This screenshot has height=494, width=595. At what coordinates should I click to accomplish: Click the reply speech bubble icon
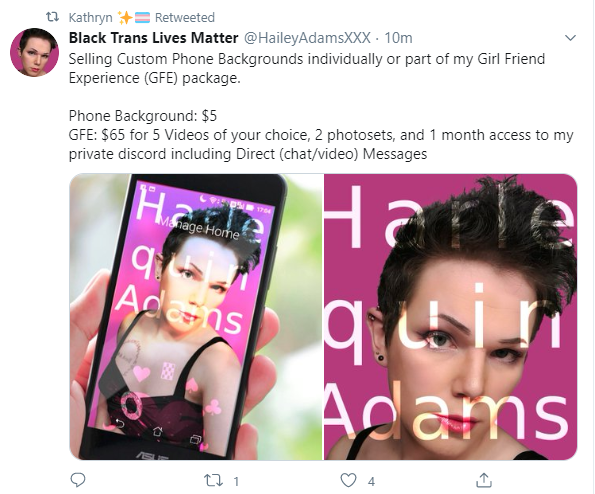[78, 480]
